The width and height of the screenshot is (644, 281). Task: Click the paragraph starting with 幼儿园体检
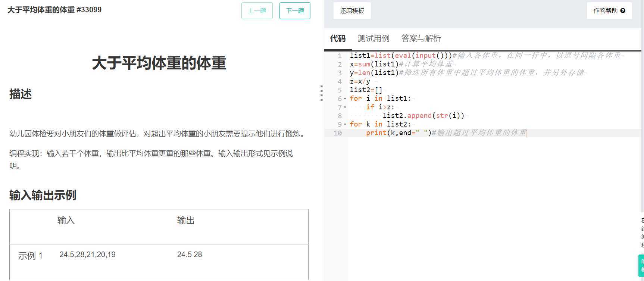(x=158, y=134)
